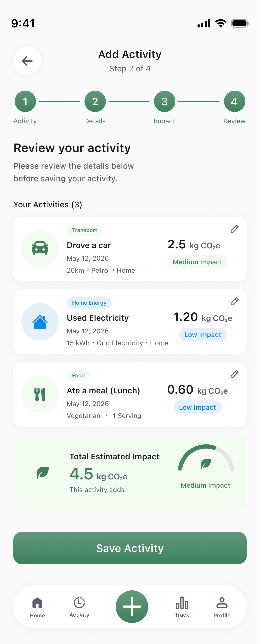Select step 4 Review circle
260x644 pixels.
pos(234,101)
